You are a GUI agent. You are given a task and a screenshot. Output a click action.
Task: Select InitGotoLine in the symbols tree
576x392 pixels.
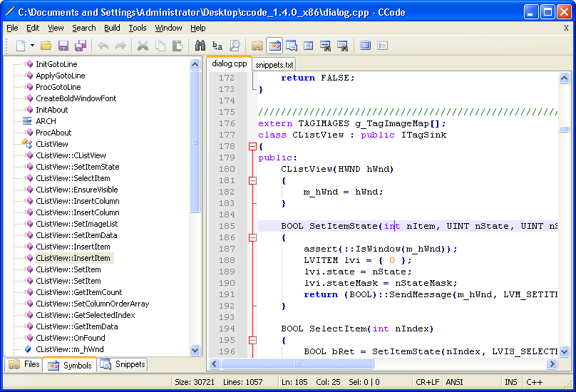(56, 64)
